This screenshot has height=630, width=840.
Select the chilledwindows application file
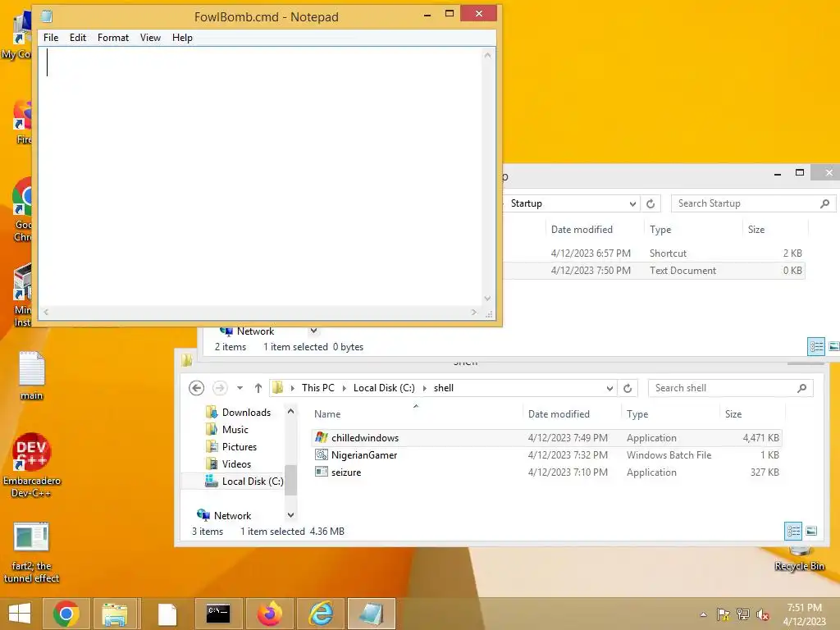click(546, 438)
